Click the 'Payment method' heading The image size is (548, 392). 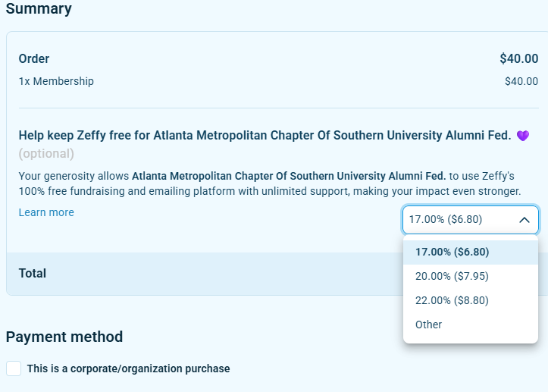pos(64,337)
